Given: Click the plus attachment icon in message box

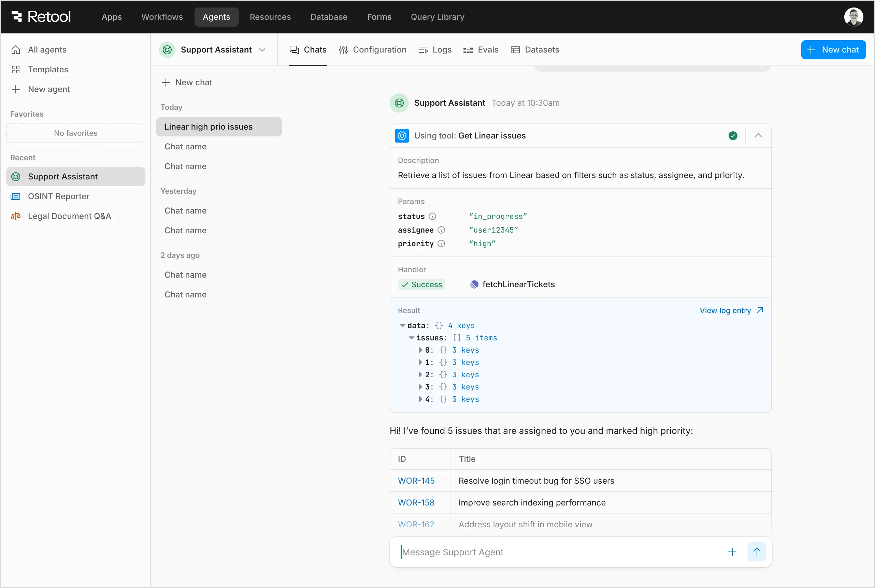Looking at the screenshot, I should [x=732, y=552].
